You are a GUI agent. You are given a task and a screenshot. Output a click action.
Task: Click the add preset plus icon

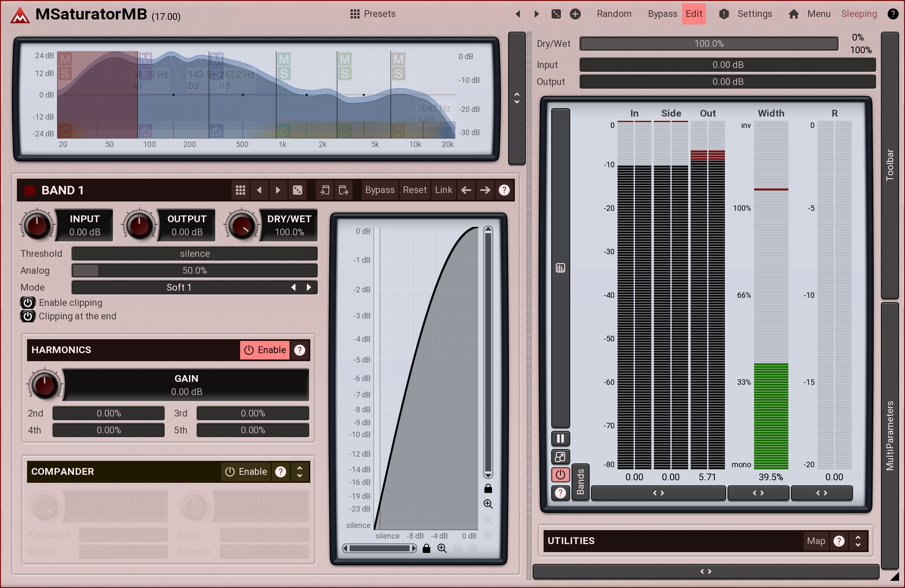click(575, 14)
